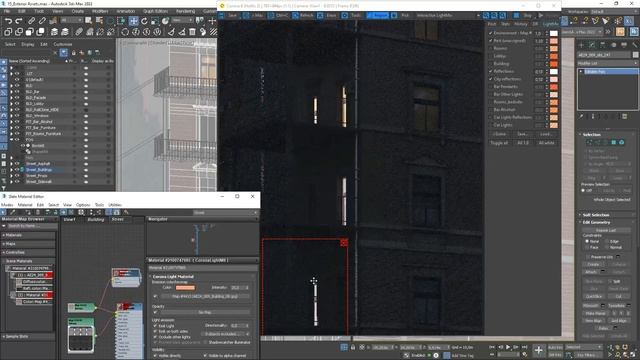Click the Environment white color swatch

pyautogui.click(x=553, y=33)
